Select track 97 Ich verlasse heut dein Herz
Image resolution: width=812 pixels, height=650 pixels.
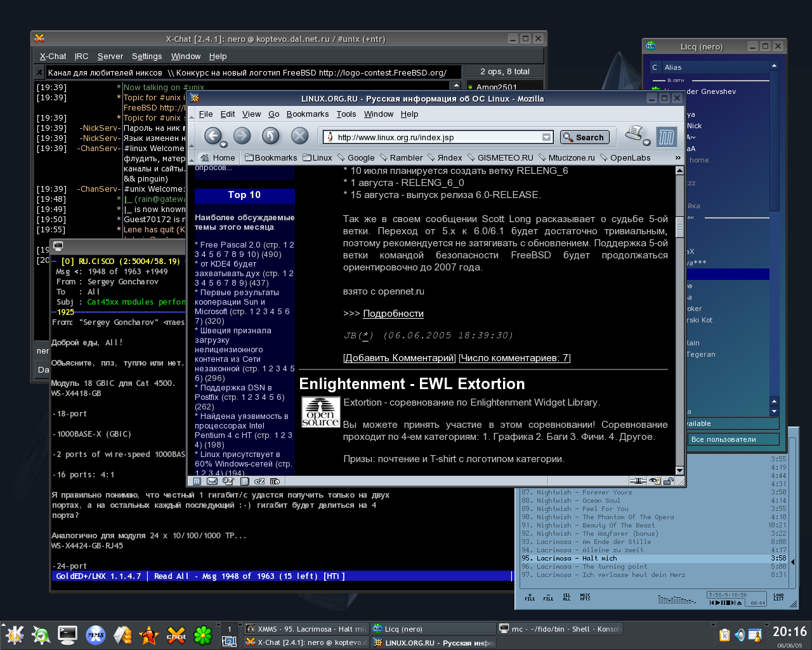pos(653,574)
